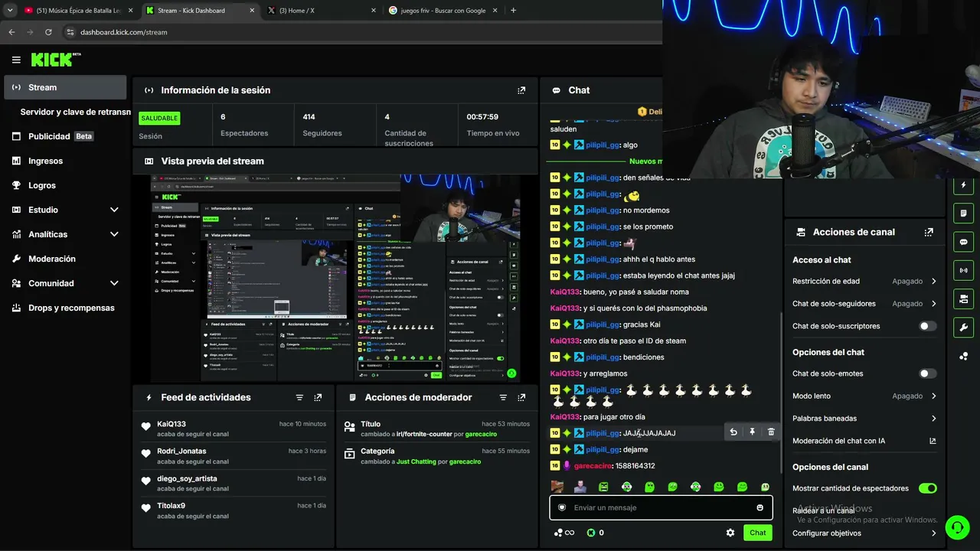Image resolution: width=980 pixels, height=551 pixels.
Task: Filter the Feed de actividades list
Action: coord(299,398)
